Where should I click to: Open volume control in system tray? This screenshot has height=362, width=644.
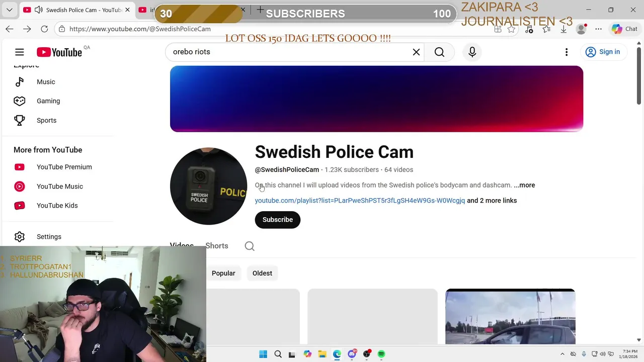point(603,354)
